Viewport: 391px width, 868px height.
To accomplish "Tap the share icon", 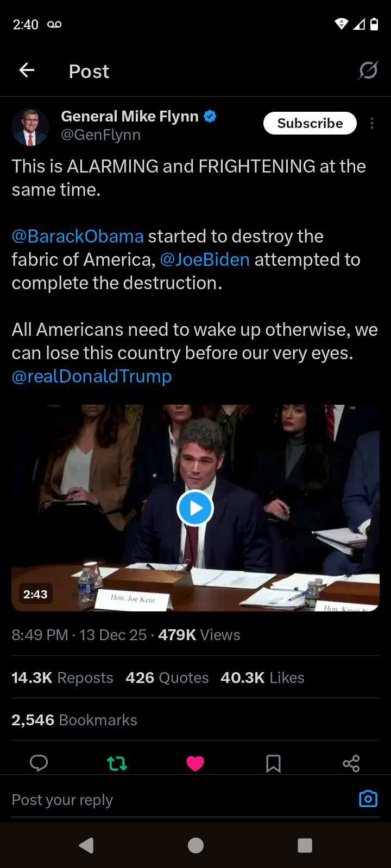I will [351, 763].
